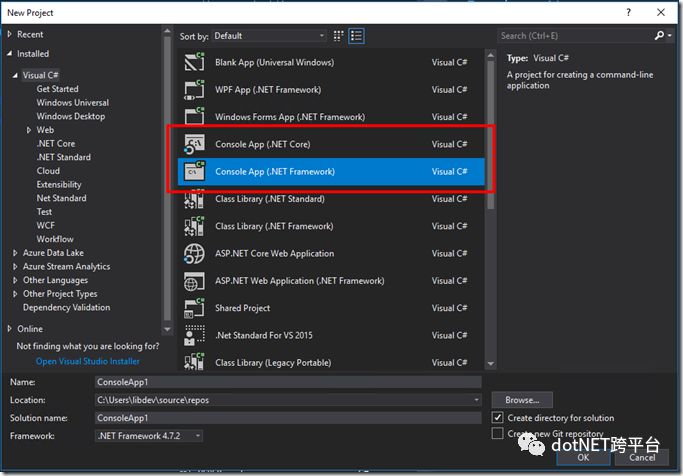Image resolution: width=683 pixels, height=476 pixels.
Task: Select Net Standard category in tree
Action: pos(61,198)
